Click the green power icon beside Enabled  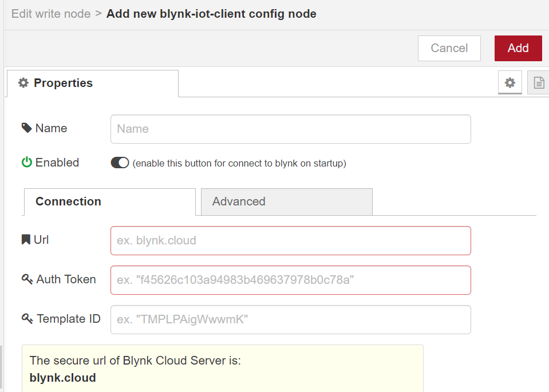pyautogui.click(x=26, y=163)
